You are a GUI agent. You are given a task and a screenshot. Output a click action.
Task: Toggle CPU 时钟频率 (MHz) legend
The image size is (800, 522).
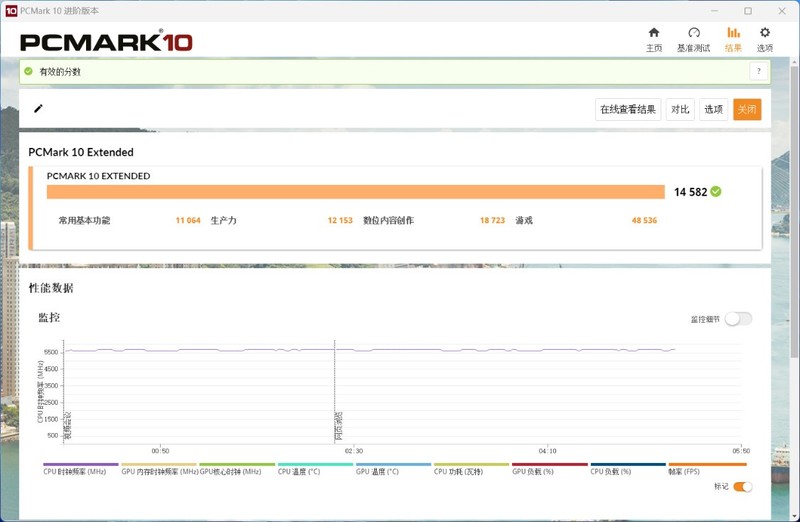click(81, 468)
